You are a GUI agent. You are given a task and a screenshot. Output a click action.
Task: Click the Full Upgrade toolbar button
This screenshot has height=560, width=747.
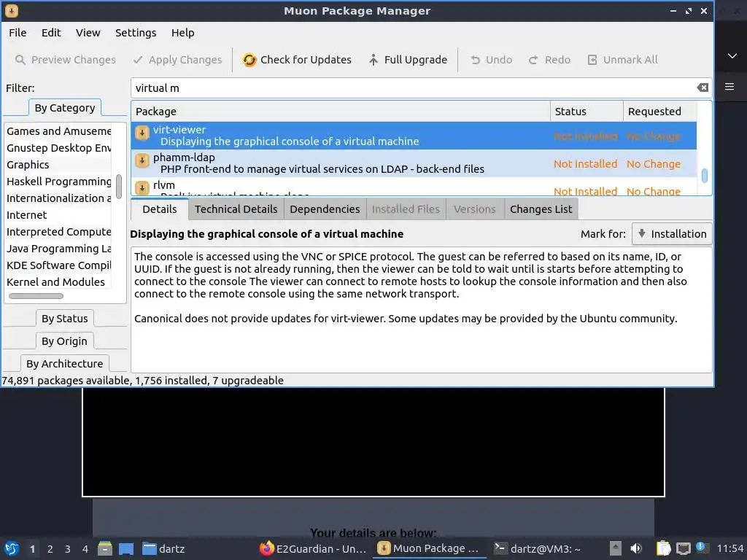(x=408, y=60)
